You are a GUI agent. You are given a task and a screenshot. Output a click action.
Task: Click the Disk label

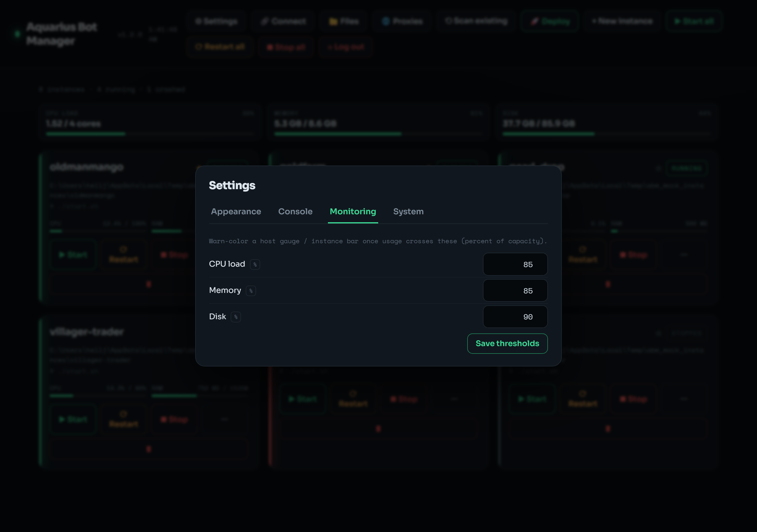(217, 317)
